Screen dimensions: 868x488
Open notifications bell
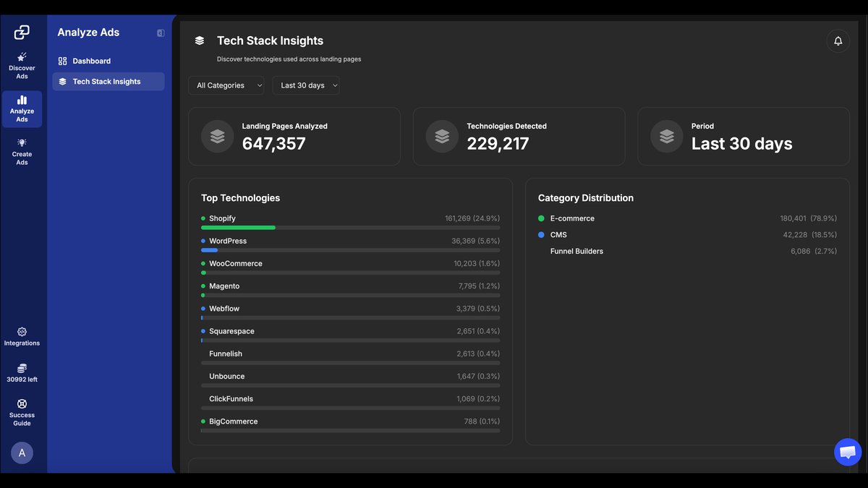click(x=838, y=40)
